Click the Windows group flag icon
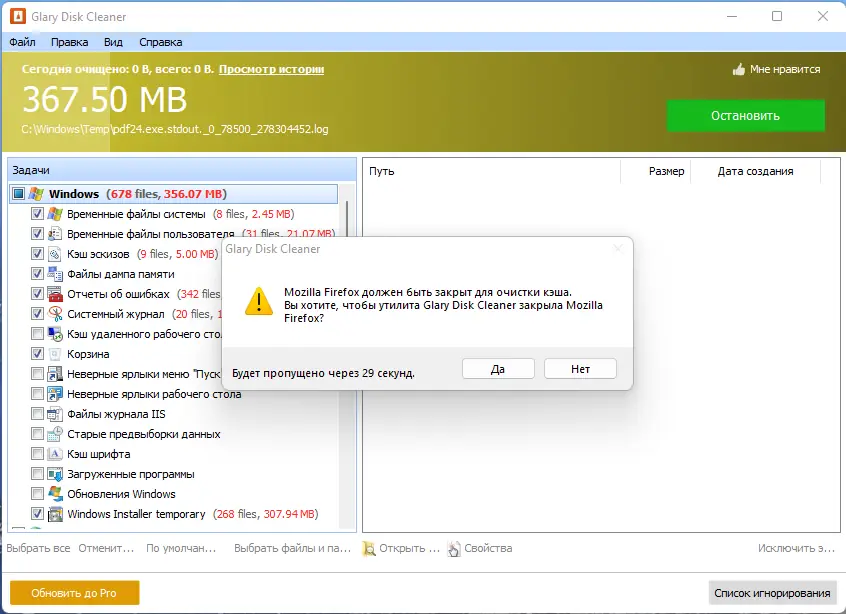This screenshot has height=614, width=846. [x=36, y=194]
